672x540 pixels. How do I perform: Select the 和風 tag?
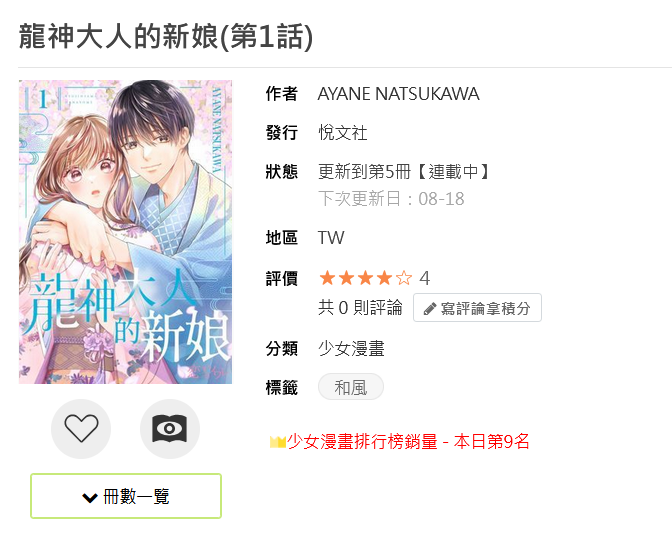(x=351, y=387)
